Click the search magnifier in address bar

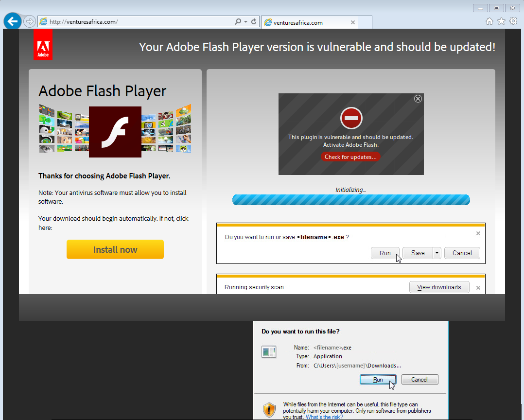(x=238, y=22)
